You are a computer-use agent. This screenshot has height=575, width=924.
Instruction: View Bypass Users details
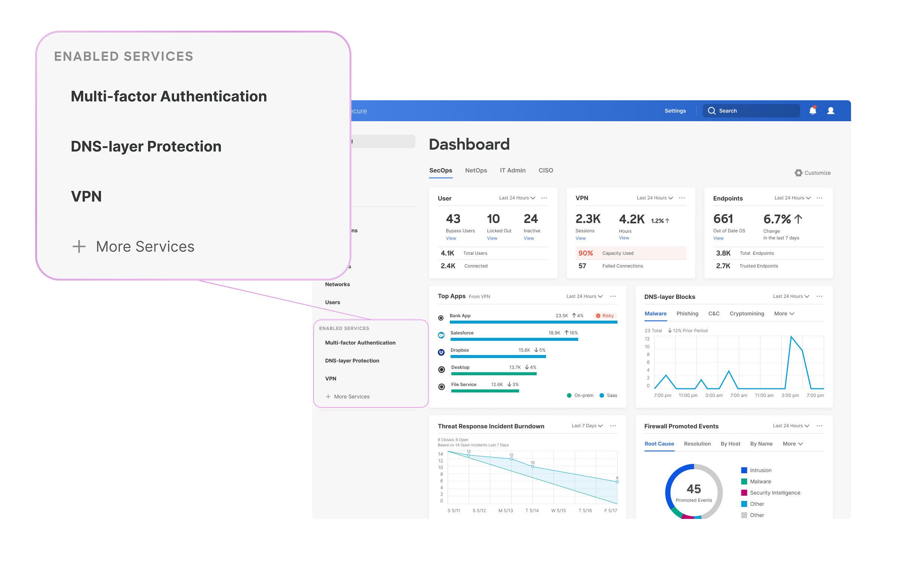point(451,238)
